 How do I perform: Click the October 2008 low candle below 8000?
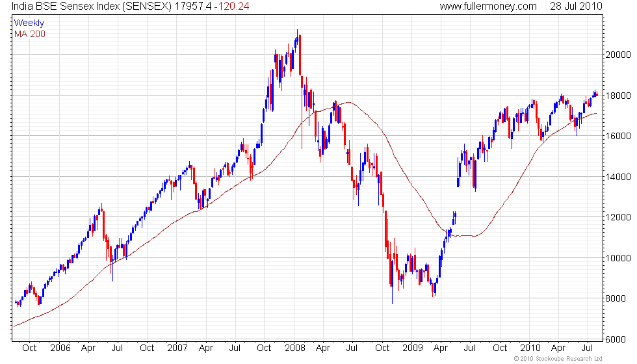click(x=393, y=282)
